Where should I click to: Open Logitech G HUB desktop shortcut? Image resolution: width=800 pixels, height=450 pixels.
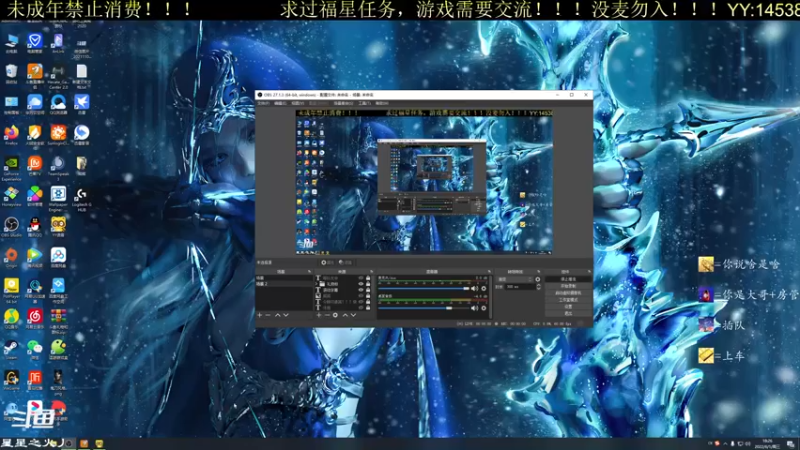click(82, 197)
